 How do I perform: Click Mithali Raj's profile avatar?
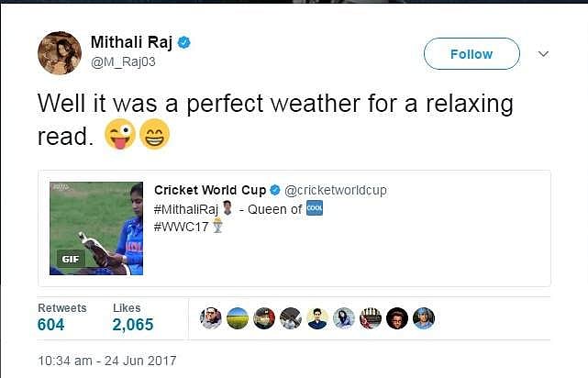[x=59, y=53]
